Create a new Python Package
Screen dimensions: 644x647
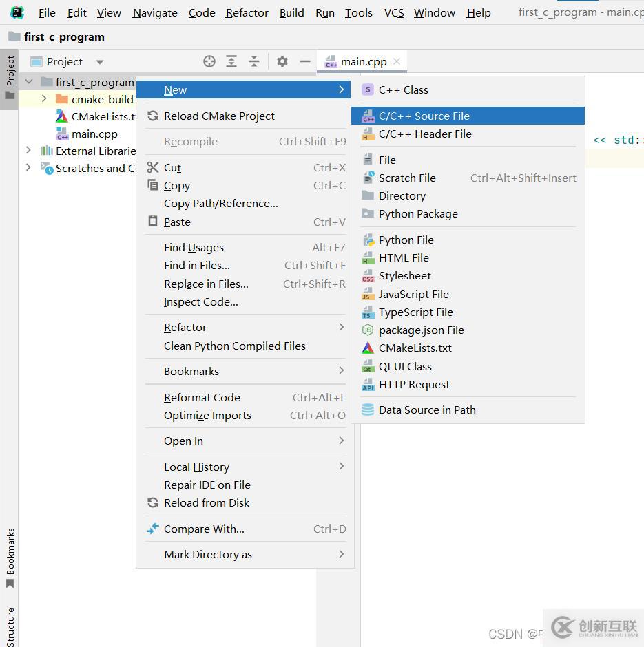pyautogui.click(x=468, y=214)
